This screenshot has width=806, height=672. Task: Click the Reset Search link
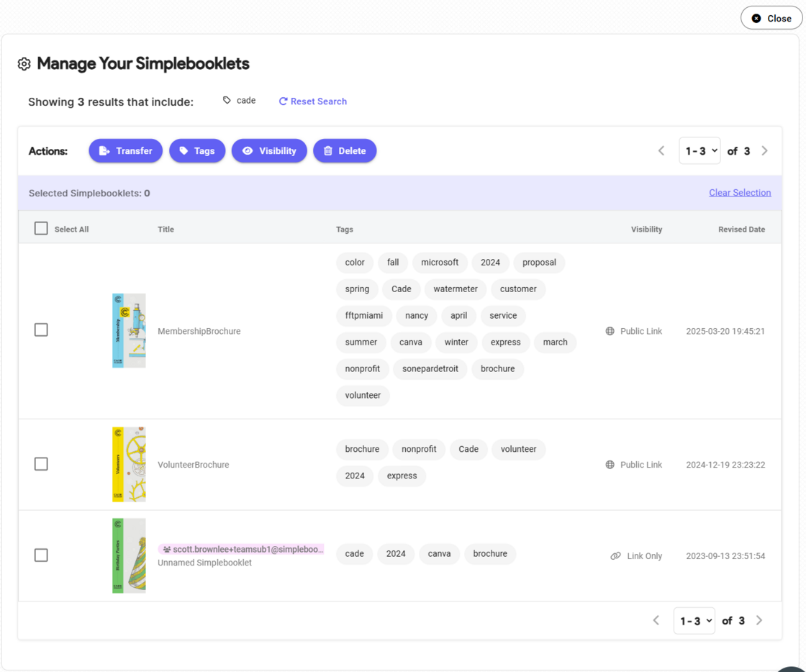pos(319,101)
